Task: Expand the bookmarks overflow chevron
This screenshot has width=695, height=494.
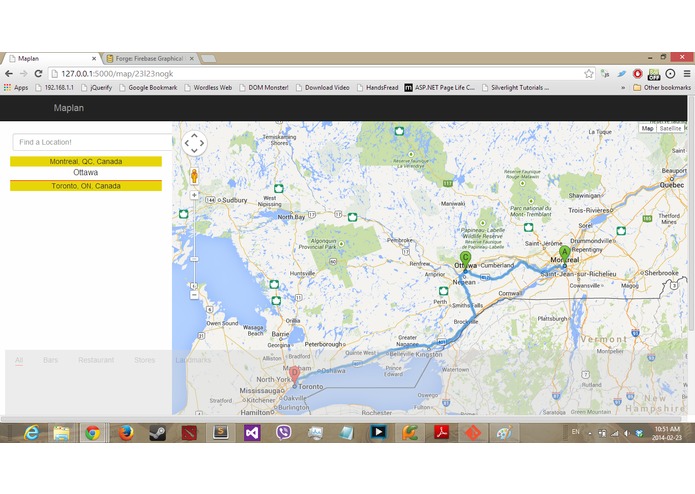Action: (623, 88)
